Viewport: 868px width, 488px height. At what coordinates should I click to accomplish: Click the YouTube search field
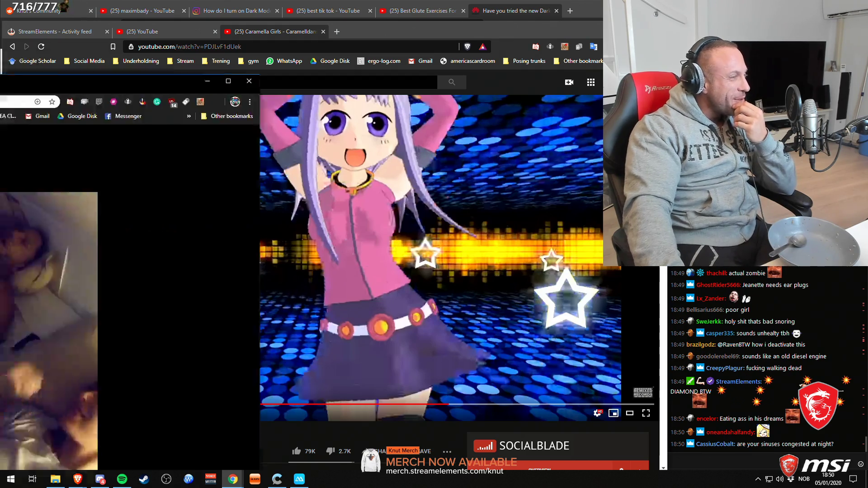(x=348, y=82)
